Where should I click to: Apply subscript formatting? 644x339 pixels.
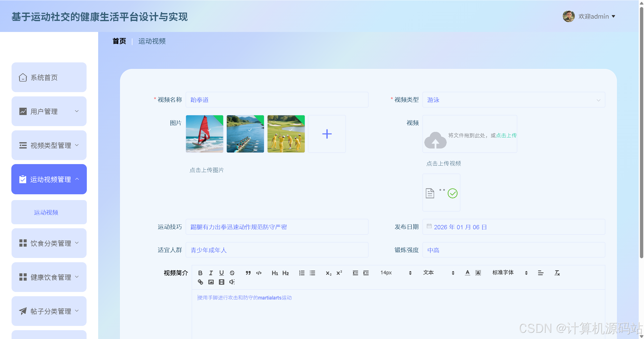point(328,273)
